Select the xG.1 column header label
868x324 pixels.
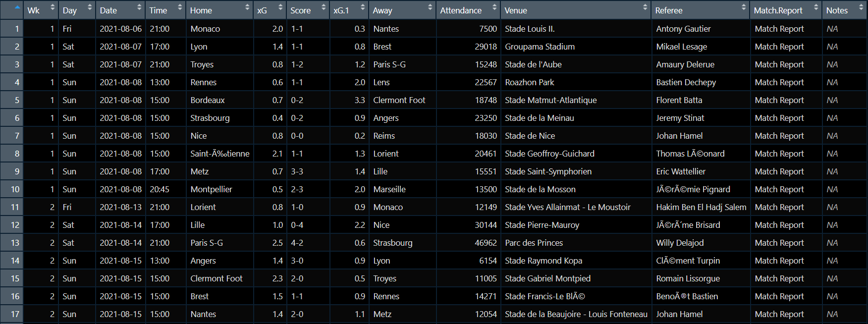[x=341, y=10]
